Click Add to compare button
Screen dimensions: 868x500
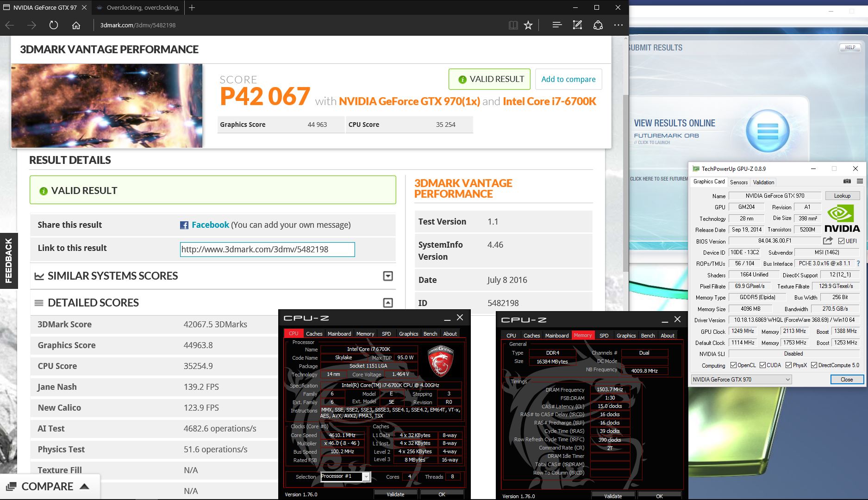(568, 79)
